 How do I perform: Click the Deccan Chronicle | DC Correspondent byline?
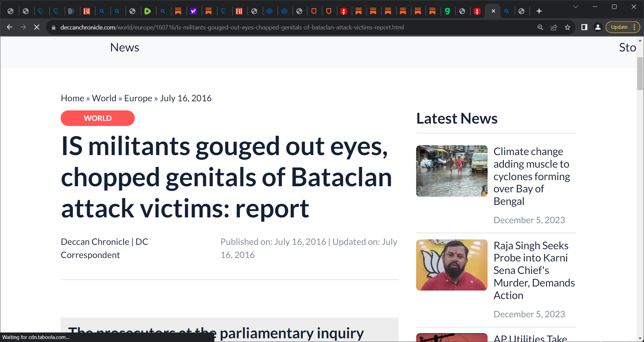click(105, 248)
